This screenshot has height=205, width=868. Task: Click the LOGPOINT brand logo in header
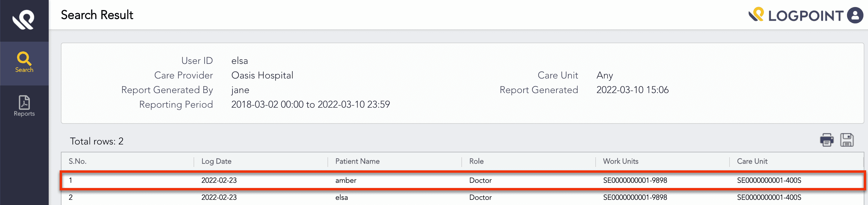click(x=796, y=16)
